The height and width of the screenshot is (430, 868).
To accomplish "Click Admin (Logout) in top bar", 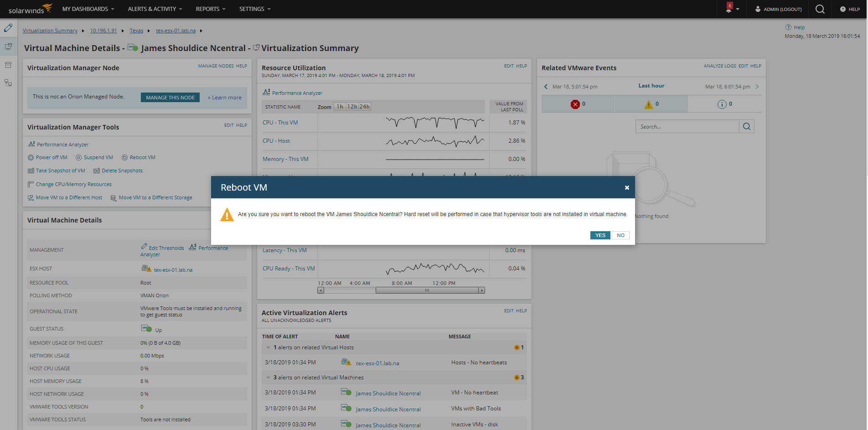I will tap(778, 9).
